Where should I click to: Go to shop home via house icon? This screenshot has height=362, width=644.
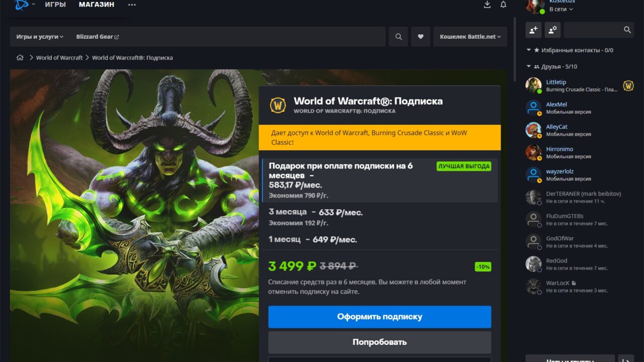tap(20, 58)
